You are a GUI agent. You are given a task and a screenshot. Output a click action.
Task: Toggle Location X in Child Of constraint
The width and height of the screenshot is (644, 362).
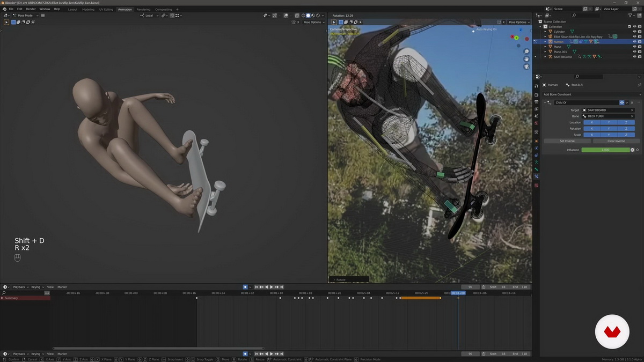click(x=591, y=122)
